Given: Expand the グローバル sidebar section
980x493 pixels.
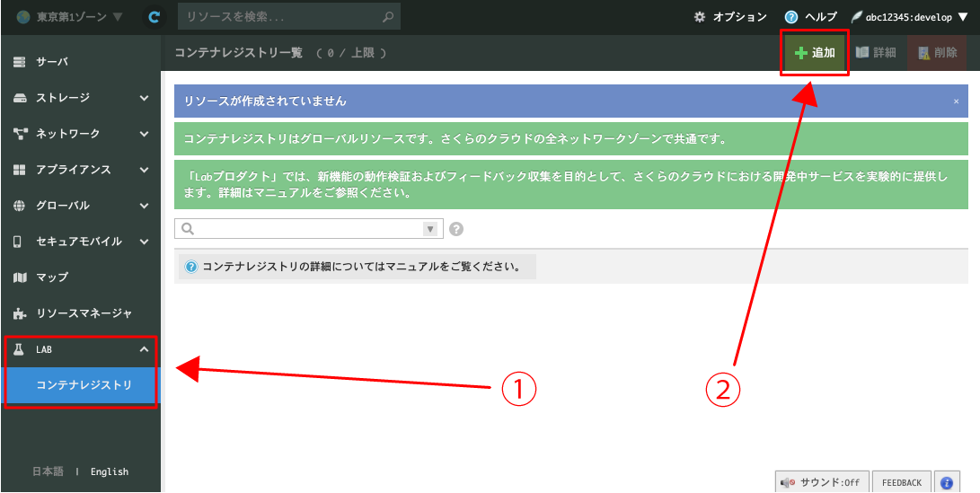Looking at the screenshot, I should 80,205.
